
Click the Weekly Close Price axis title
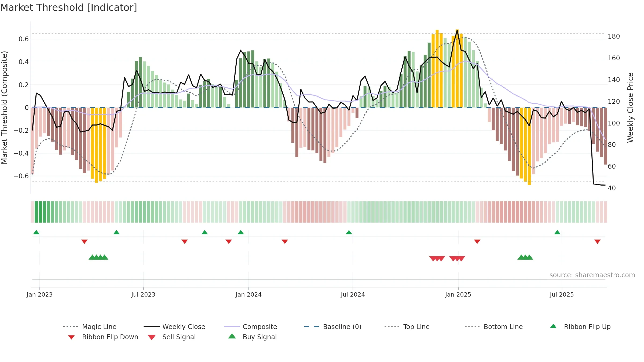630,108
